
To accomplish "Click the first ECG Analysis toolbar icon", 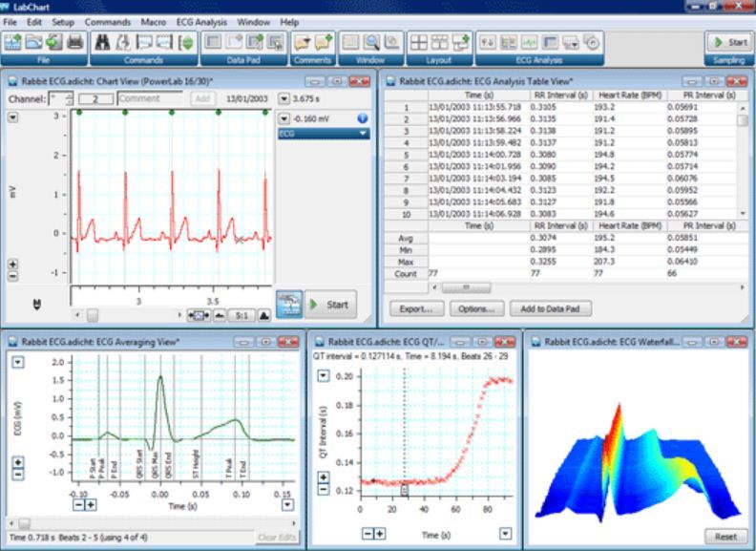I will [488, 42].
